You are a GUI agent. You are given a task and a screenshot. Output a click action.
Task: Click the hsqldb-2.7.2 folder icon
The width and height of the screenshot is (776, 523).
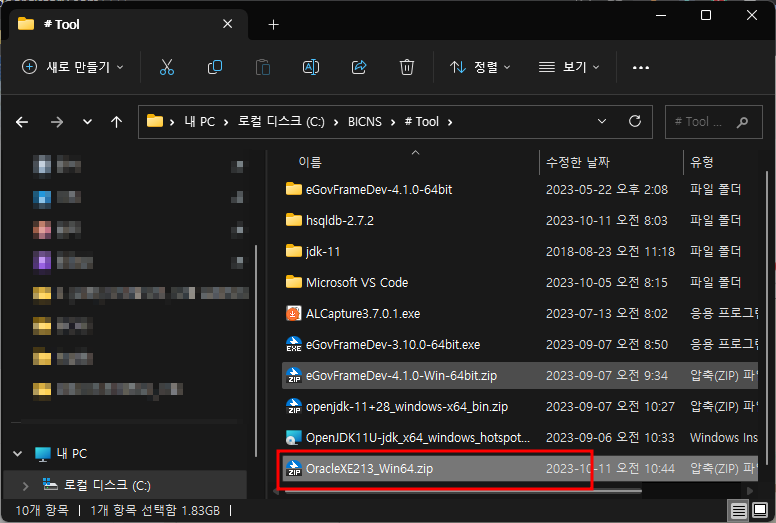pyautogui.click(x=293, y=220)
